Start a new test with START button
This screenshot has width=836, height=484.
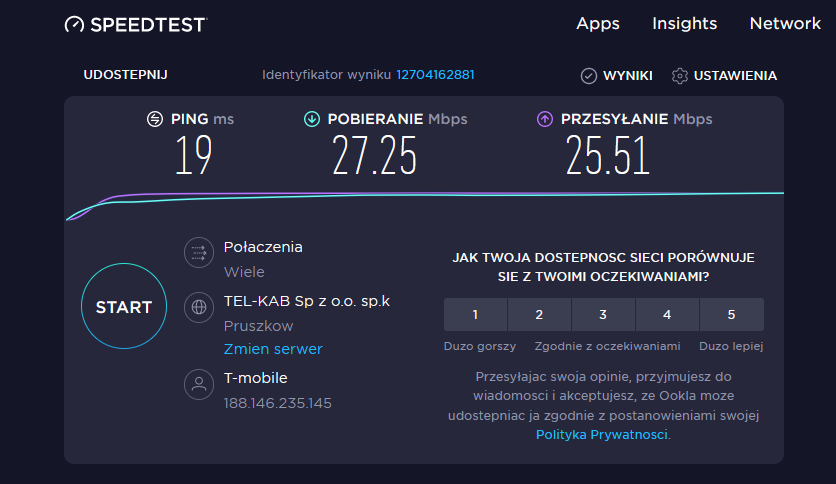(124, 306)
